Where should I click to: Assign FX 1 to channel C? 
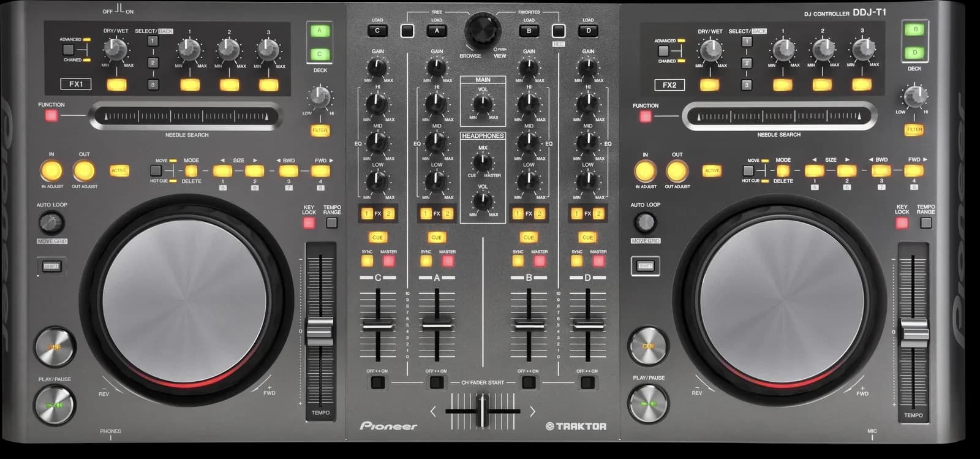point(366,214)
